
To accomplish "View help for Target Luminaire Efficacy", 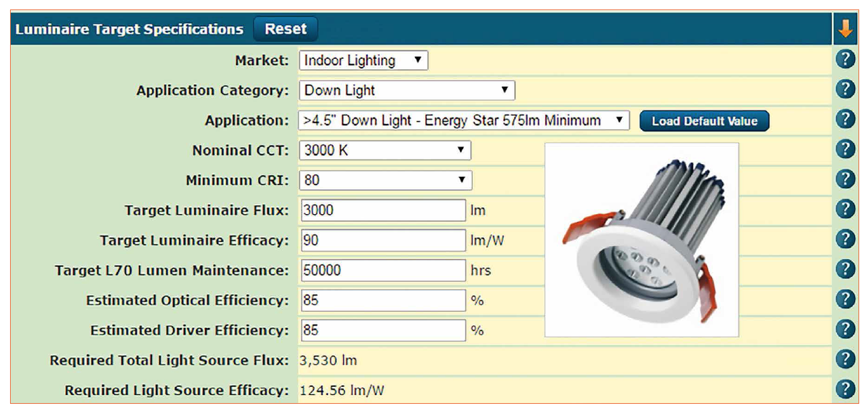I will coord(846,239).
